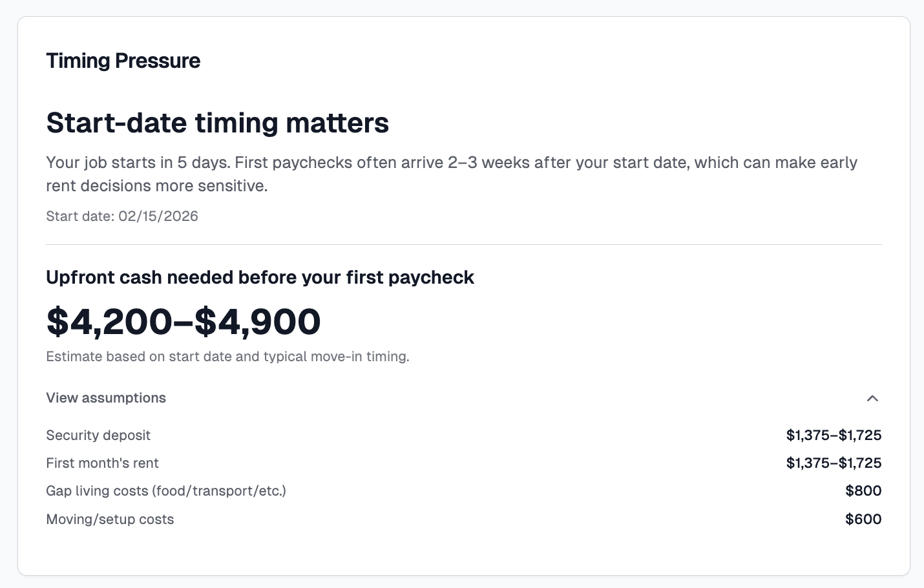Screen dimensions: 924x588
Task: Select the Security deposit row label
Action: click(98, 436)
